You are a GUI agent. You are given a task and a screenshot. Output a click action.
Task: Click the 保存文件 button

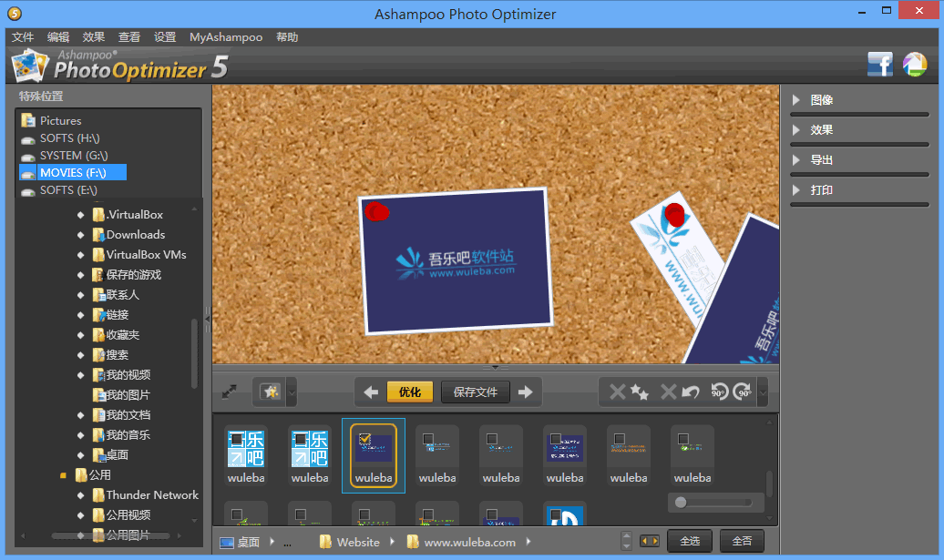click(x=475, y=392)
